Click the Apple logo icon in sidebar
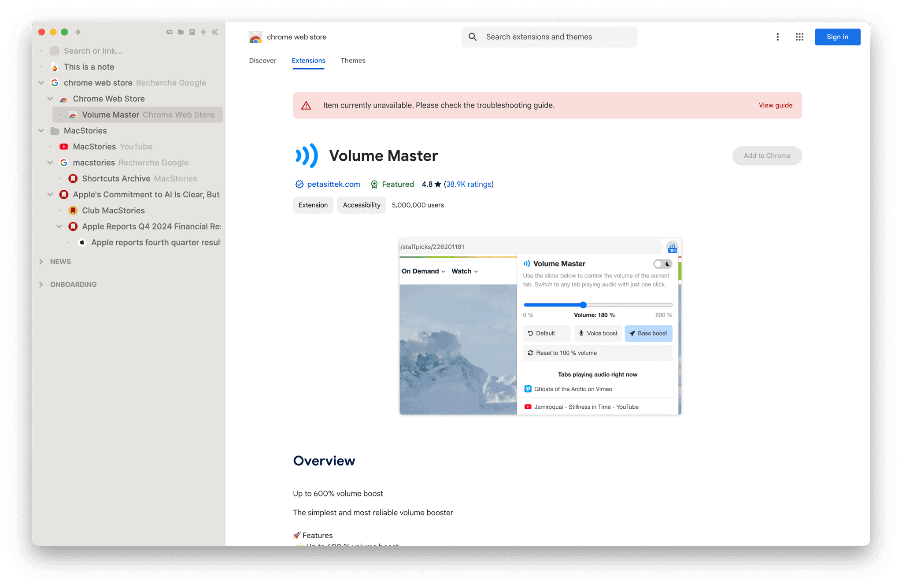The height and width of the screenshot is (588, 902). [x=82, y=242]
